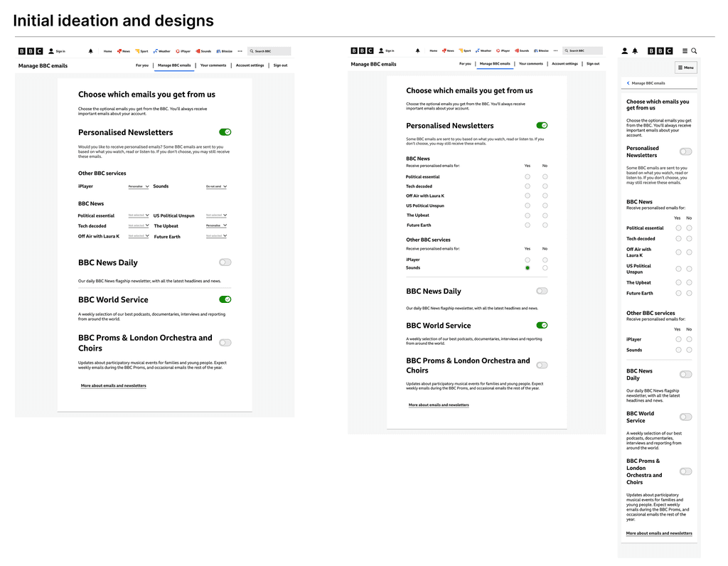
Task: Click the Menu button in mobile mockup
Action: click(686, 68)
